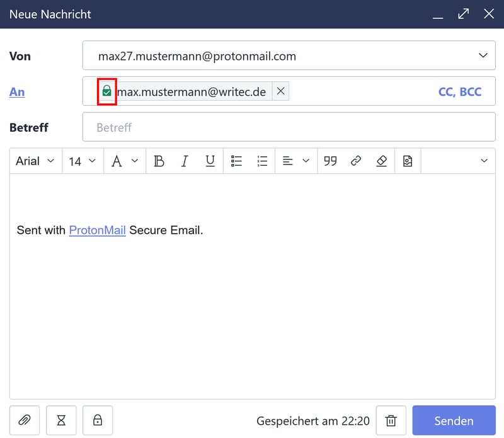
Task: Click the quote block icon
Action: pyautogui.click(x=330, y=161)
